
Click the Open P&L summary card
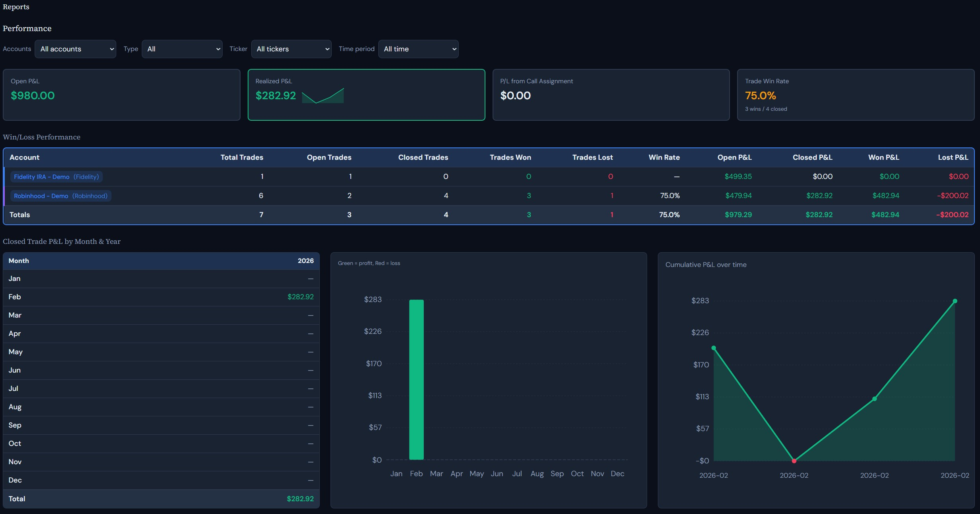(x=121, y=95)
